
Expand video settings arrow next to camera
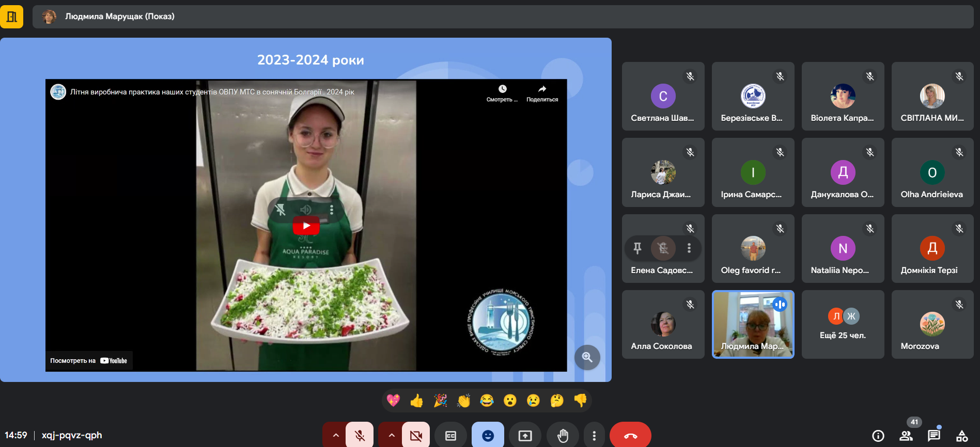[x=391, y=436]
